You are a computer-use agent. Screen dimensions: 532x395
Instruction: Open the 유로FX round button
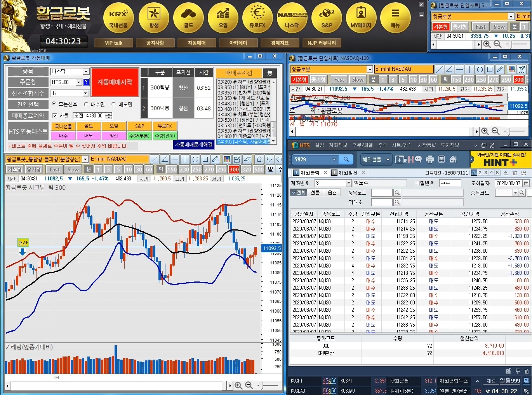click(x=257, y=18)
